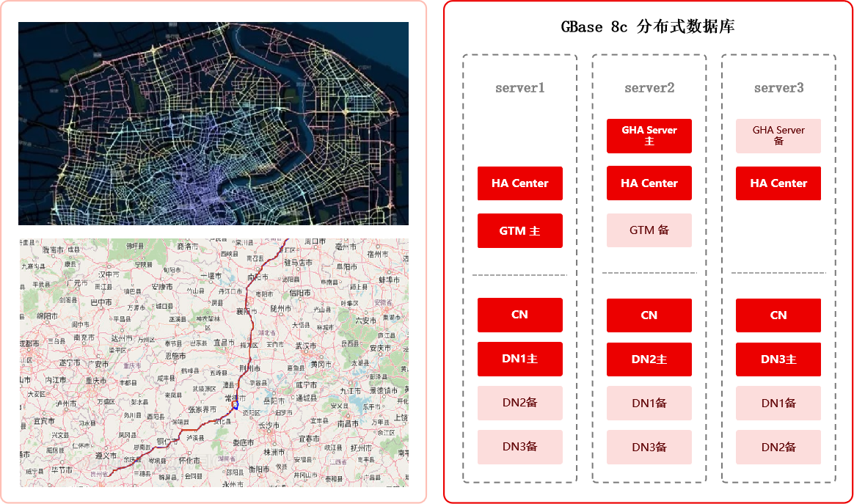
Task: Click 驻马店市 label on the route map
Action: pyautogui.click(x=298, y=263)
